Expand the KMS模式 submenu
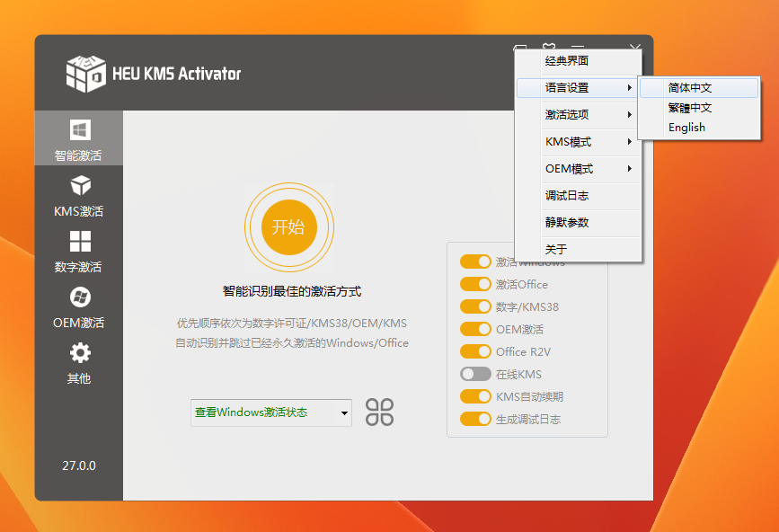Image resolution: width=779 pixels, height=532 pixels. click(x=579, y=142)
